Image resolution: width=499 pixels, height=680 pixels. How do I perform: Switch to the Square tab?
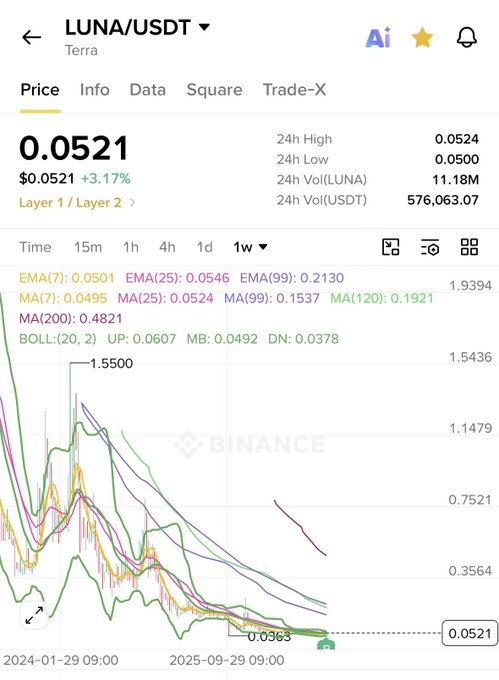[x=214, y=90]
